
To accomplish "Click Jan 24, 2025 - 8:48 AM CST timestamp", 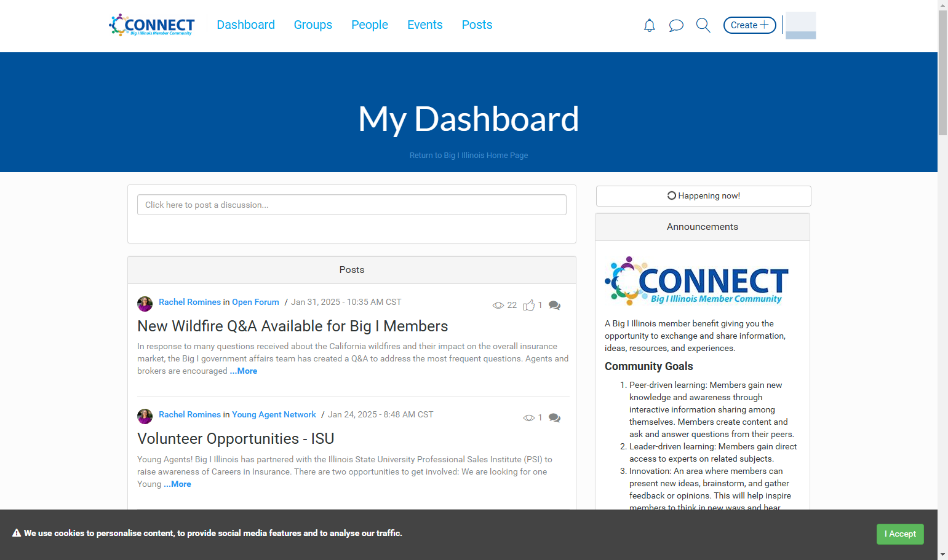I will (380, 414).
